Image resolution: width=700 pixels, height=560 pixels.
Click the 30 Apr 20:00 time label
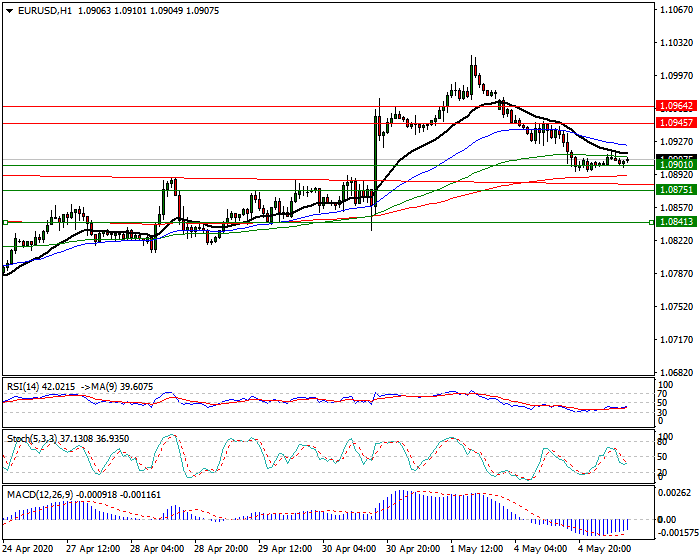click(x=413, y=548)
